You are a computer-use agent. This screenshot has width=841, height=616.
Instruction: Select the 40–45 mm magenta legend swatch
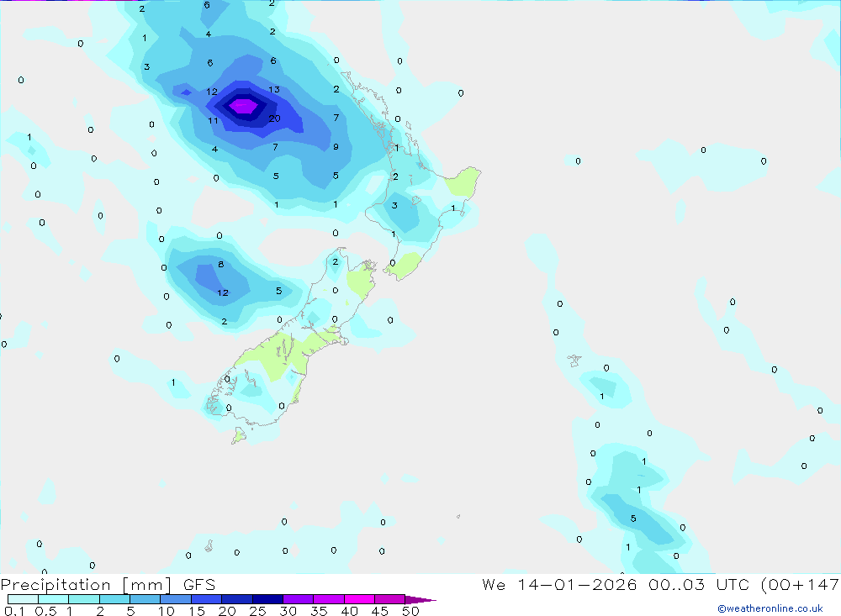click(x=359, y=599)
